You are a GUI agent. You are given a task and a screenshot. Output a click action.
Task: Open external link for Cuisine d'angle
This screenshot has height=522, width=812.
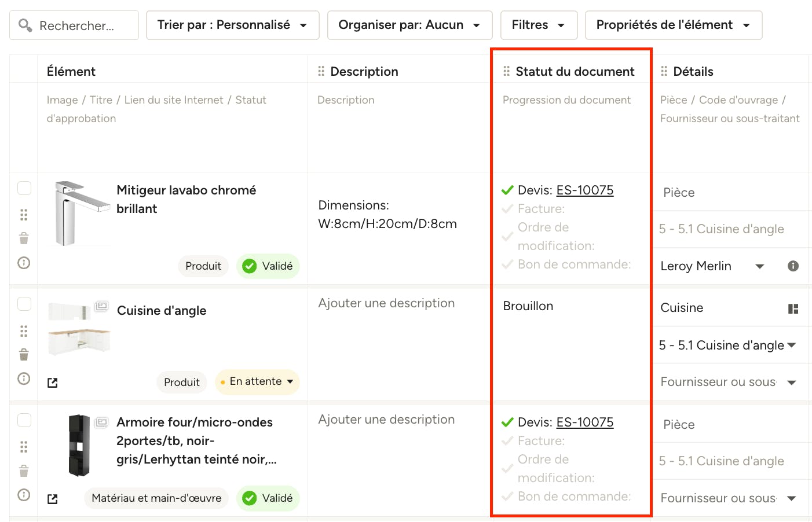53,383
